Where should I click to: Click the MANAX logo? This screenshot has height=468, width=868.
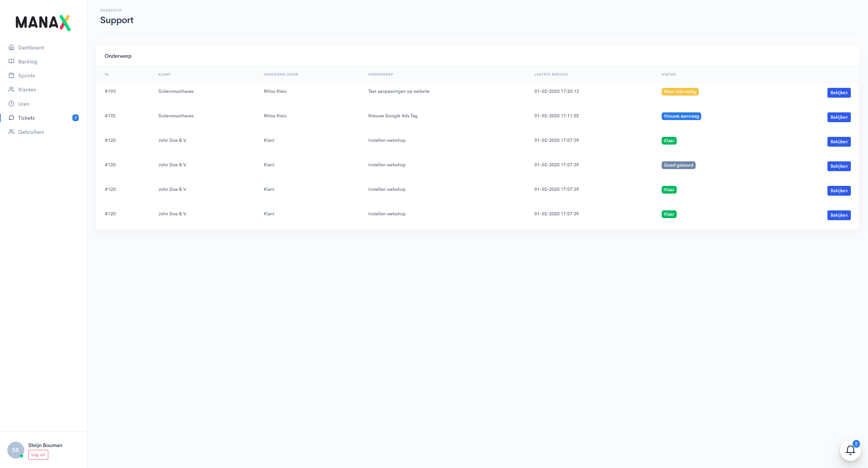click(x=43, y=23)
